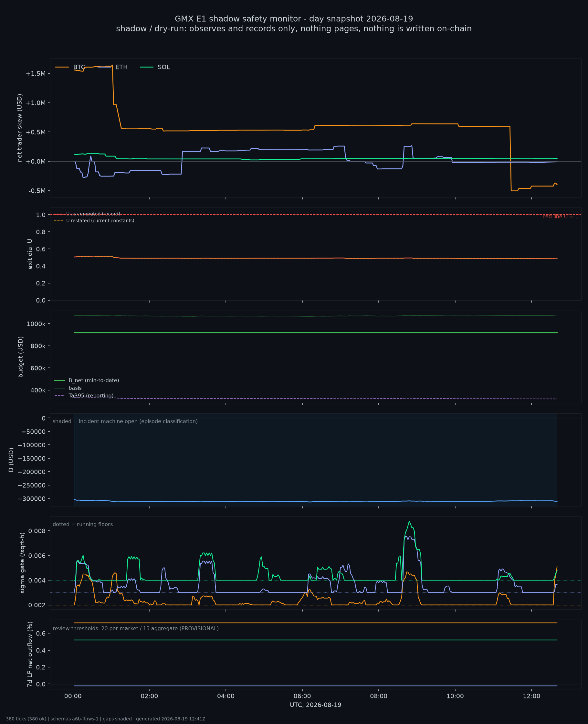Click the 'review thresholds' PROVISIONAL note
Screen dimensions: 588x724
point(136,628)
